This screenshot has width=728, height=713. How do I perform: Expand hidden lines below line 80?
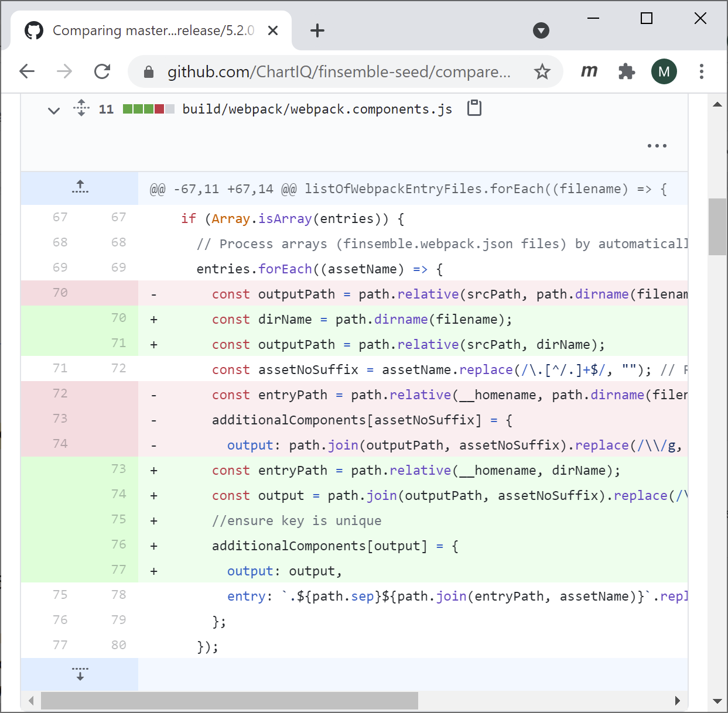click(x=80, y=674)
